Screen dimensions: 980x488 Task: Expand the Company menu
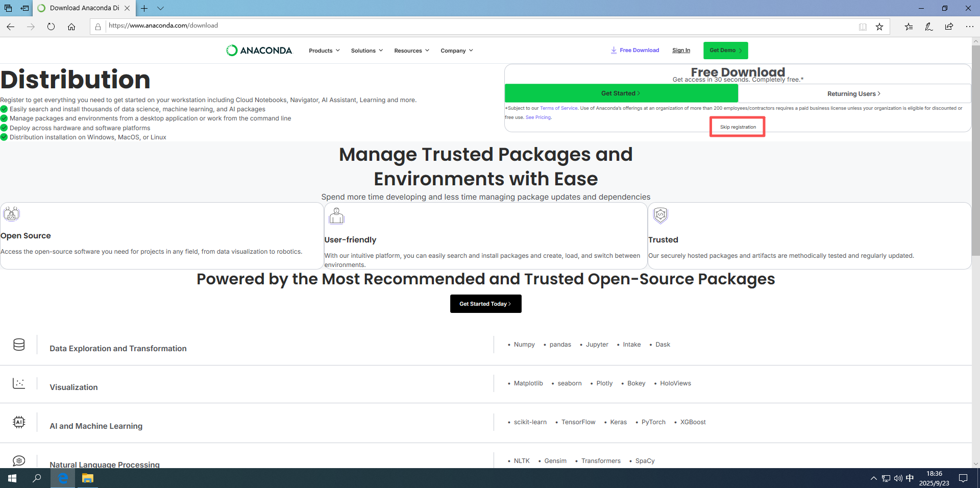pos(457,51)
